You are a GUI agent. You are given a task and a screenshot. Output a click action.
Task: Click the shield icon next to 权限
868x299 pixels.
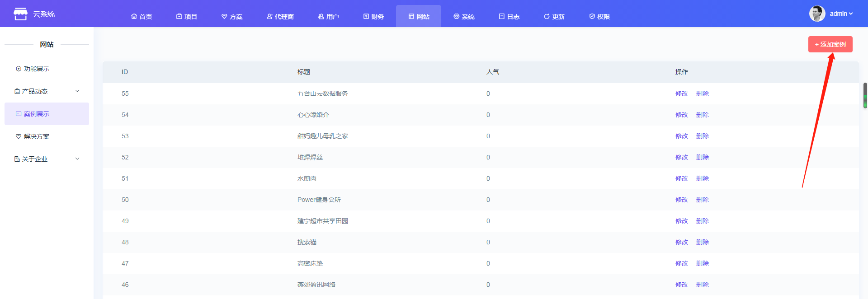(x=592, y=16)
